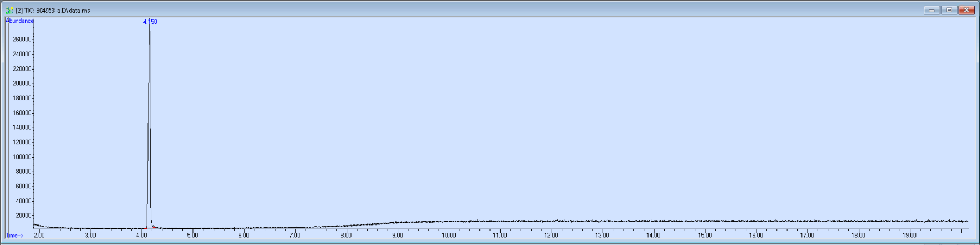The height and width of the screenshot is (245, 980).
Task: Click the 140000 abundance axis value
Action: click(x=22, y=128)
